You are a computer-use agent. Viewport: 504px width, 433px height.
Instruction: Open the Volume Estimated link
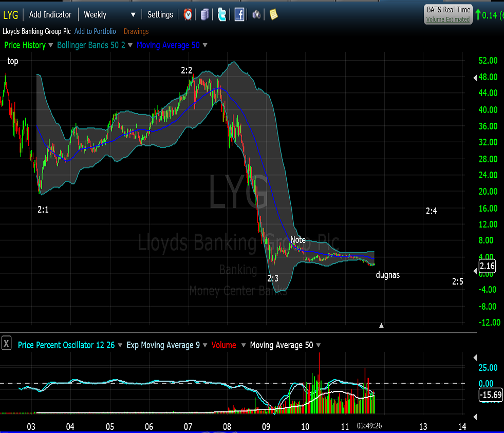[448, 20]
